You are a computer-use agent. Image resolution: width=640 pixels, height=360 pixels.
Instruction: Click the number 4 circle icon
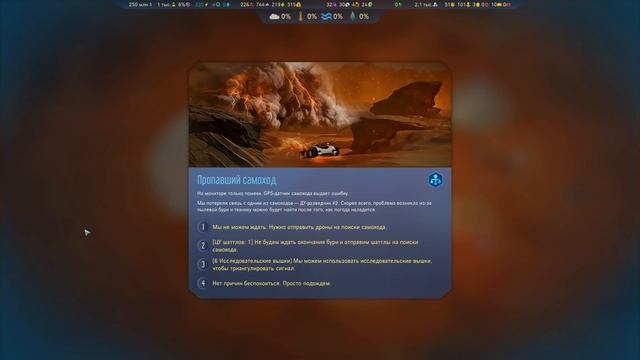[203, 283]
